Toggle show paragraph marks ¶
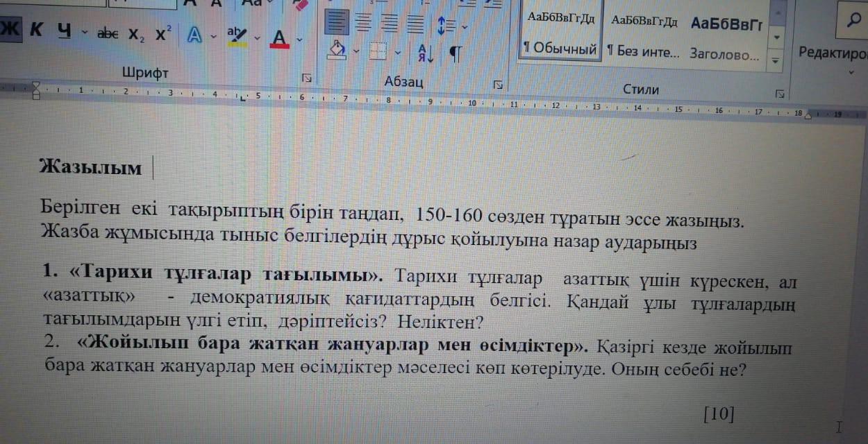The height and width of the screenshot is (444, 868). tap(456, 54)
